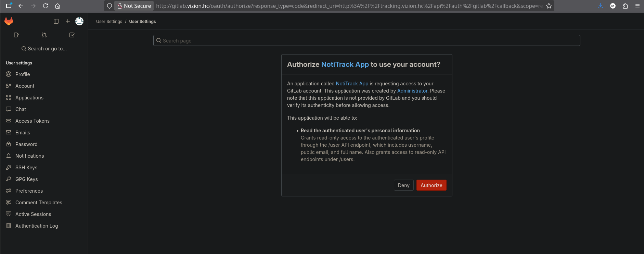Open SSH Keys settings
Image resolution: width=644 pixels, height=254 pixels.
26,168
